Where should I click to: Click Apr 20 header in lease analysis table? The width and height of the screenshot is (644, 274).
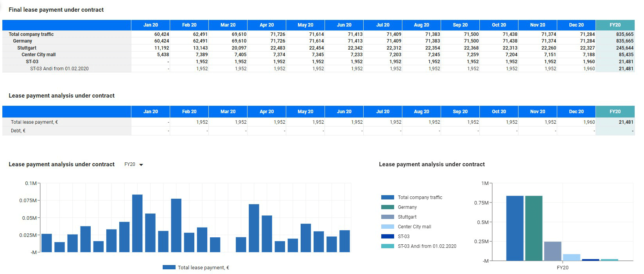[x=267, y=112]
